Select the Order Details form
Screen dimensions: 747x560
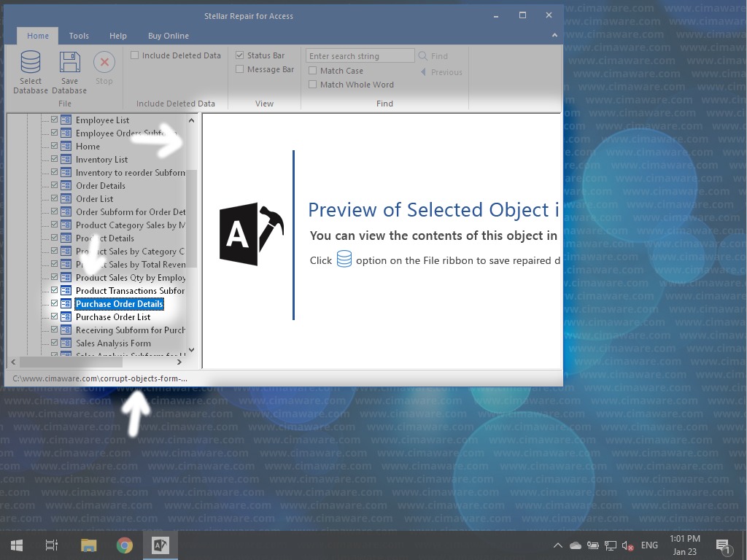click(101, 186)
